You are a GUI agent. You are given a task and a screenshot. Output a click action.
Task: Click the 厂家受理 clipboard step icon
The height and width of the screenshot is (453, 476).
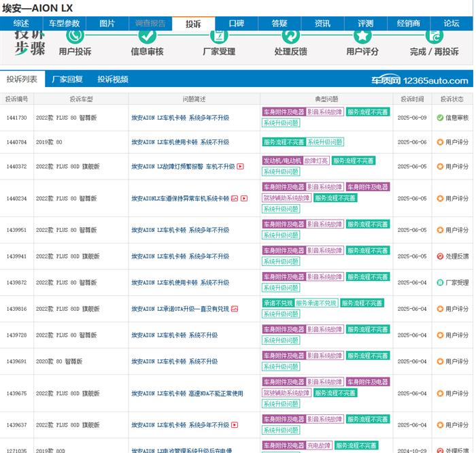(219, 35)
